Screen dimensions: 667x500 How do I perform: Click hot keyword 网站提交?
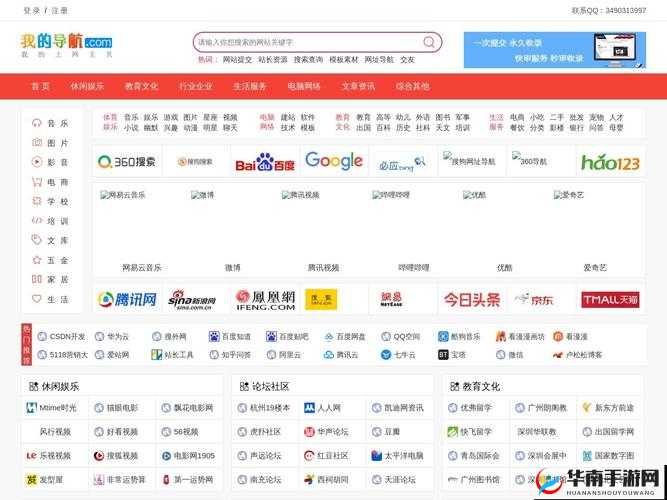(x=237, y=60)
